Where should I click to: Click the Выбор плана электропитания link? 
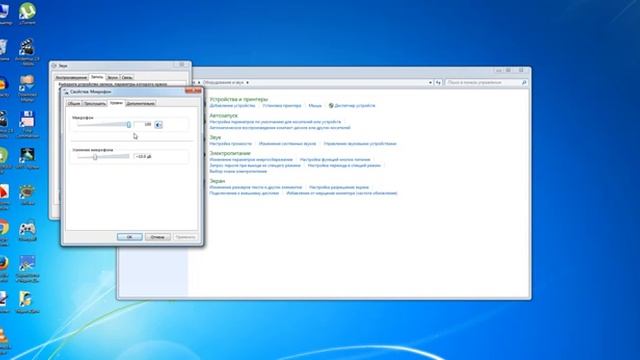(238, 171)
